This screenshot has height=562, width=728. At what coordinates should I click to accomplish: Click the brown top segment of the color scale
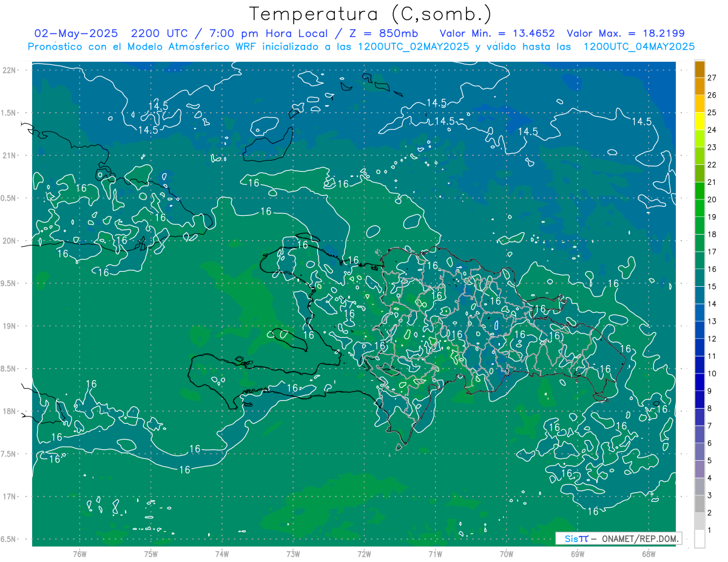pyautogui.click(x=699, y=69)
